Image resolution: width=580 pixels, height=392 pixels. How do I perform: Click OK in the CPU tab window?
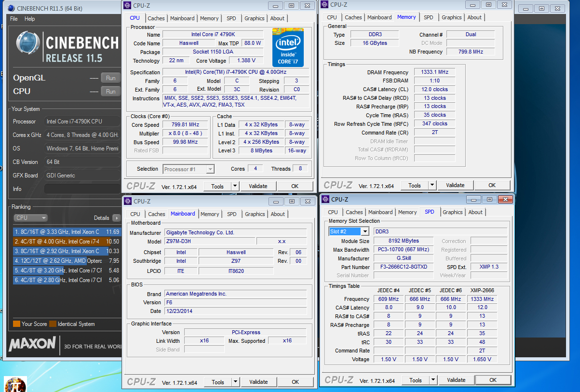[295, 186]
